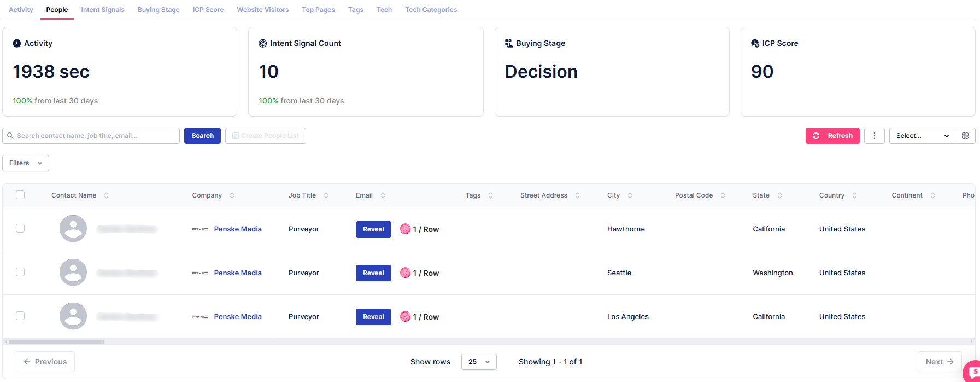Open the Show rows 25 dropdown

[478, 362]
